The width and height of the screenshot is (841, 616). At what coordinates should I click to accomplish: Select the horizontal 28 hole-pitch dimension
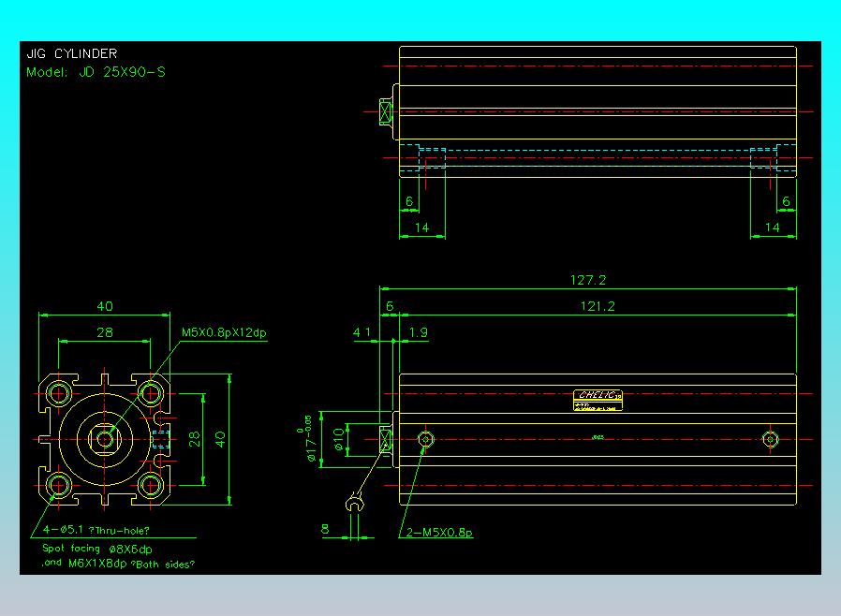[105, 332]
